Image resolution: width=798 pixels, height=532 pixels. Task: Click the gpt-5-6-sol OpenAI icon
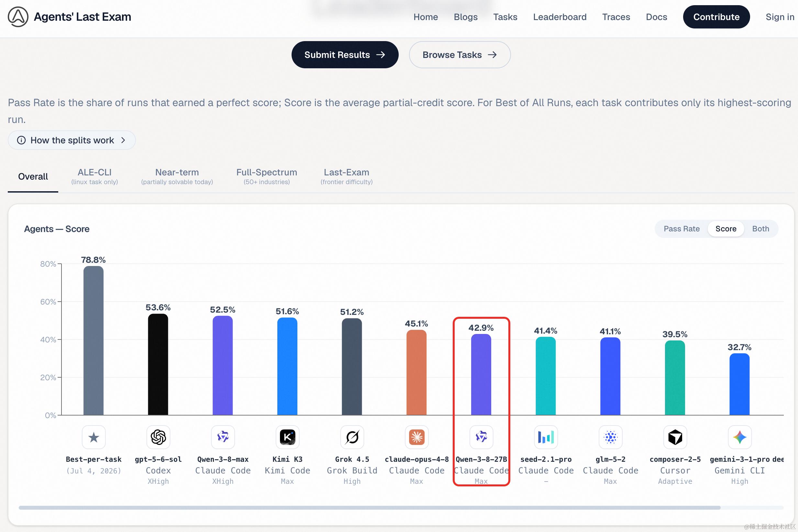pos(158,437)
